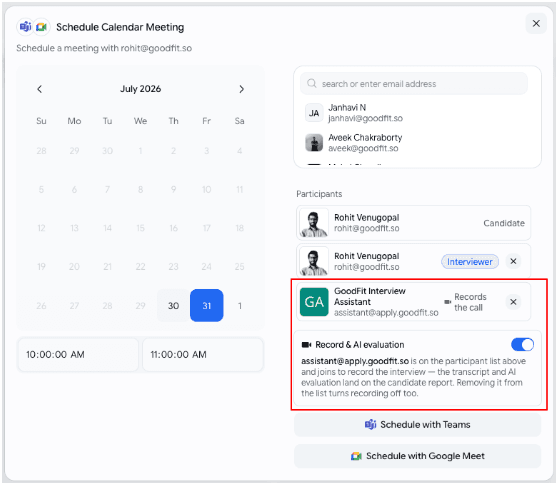The width and height of the screenshot is (556, 484).
Task: Click the camera icon beside Record & AI evaluation
Action: tap(306, 345)
